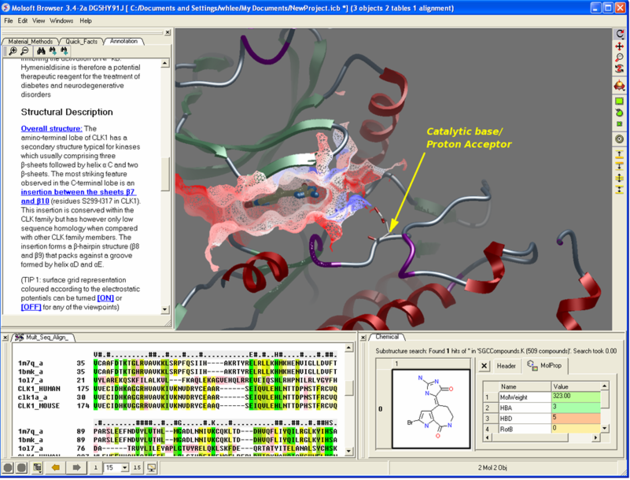Viewport: 630px width, 480px height.
Task: Click the round center-view target icon
Action: coord(620,139)
